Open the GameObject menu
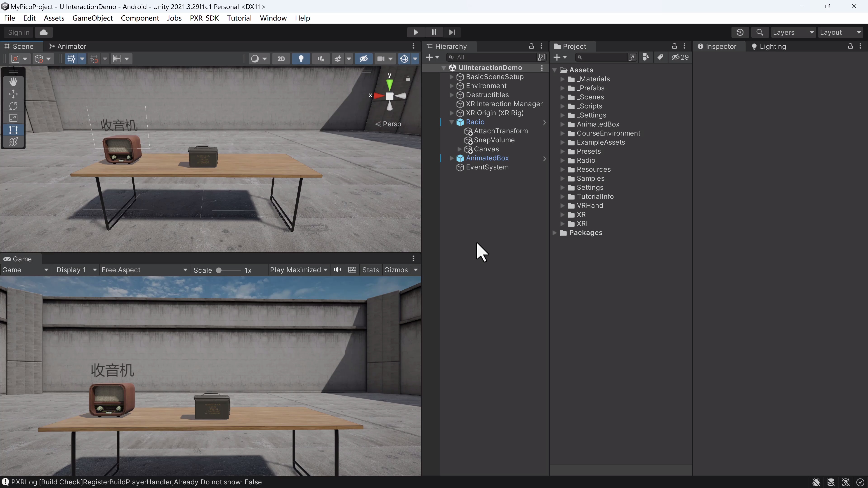Viewport: 868px width, 488px height. [92, 18]
